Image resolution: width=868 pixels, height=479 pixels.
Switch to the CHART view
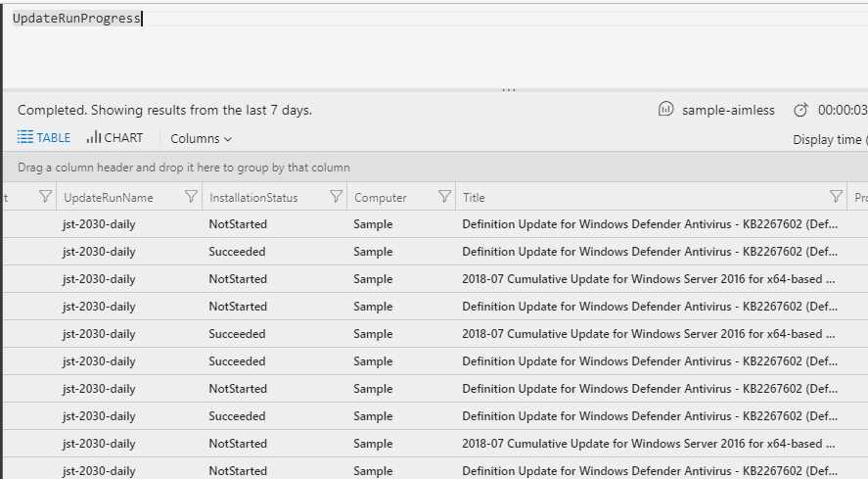114,137
